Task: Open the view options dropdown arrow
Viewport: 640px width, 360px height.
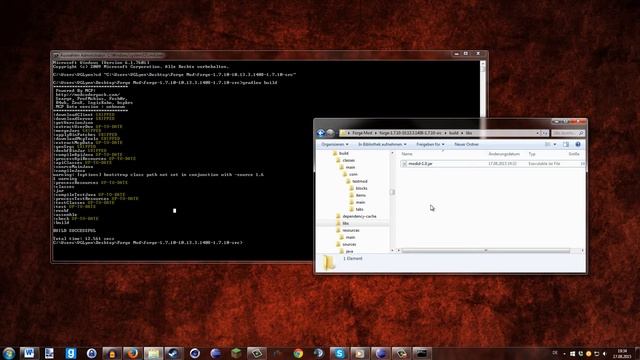Action: tap(555, 144)
